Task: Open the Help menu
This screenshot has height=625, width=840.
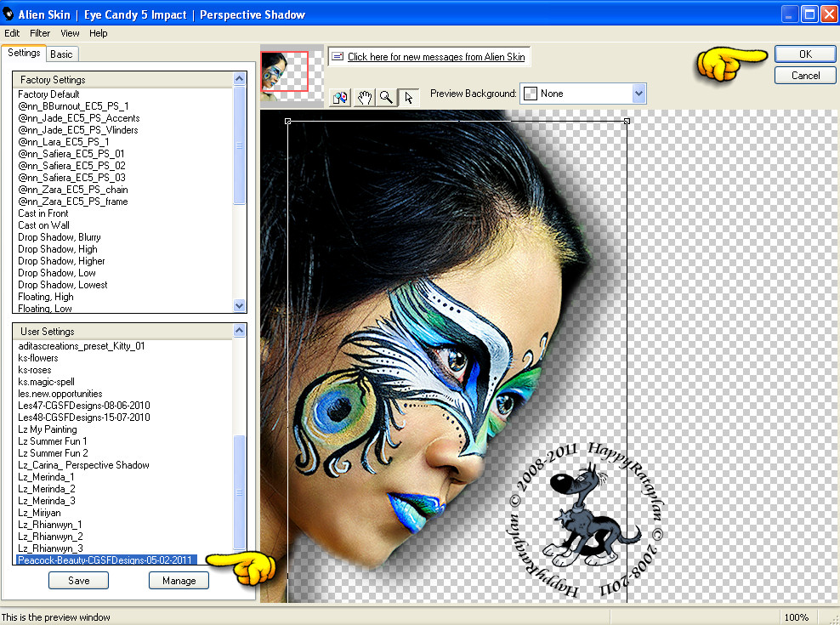Action: click(98, 33)
